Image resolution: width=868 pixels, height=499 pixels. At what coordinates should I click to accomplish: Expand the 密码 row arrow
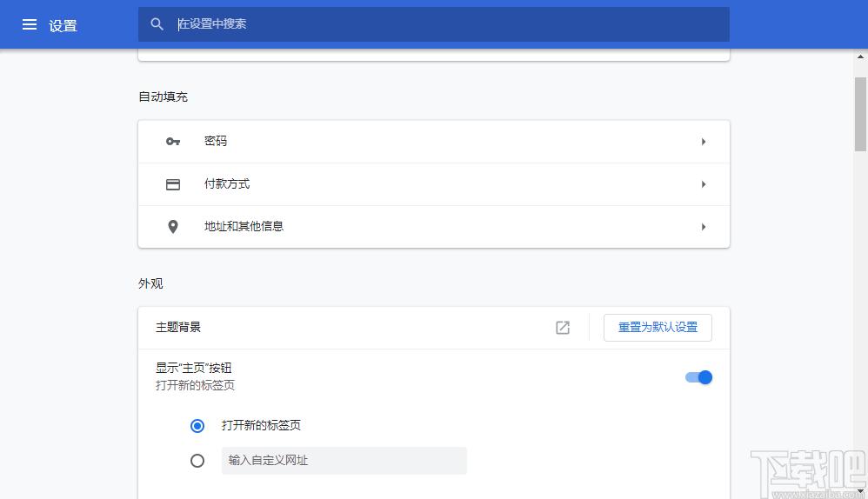click(x=703, y=142)
